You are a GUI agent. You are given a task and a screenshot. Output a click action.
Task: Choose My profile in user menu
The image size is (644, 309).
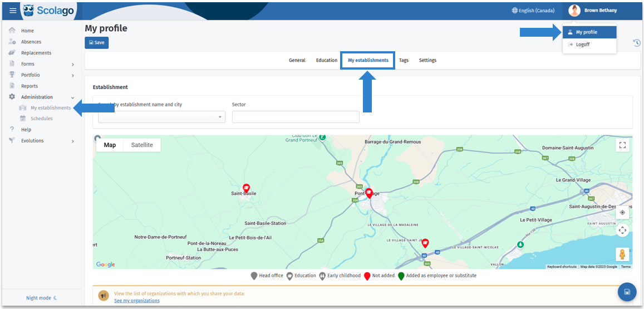[589, 32]
